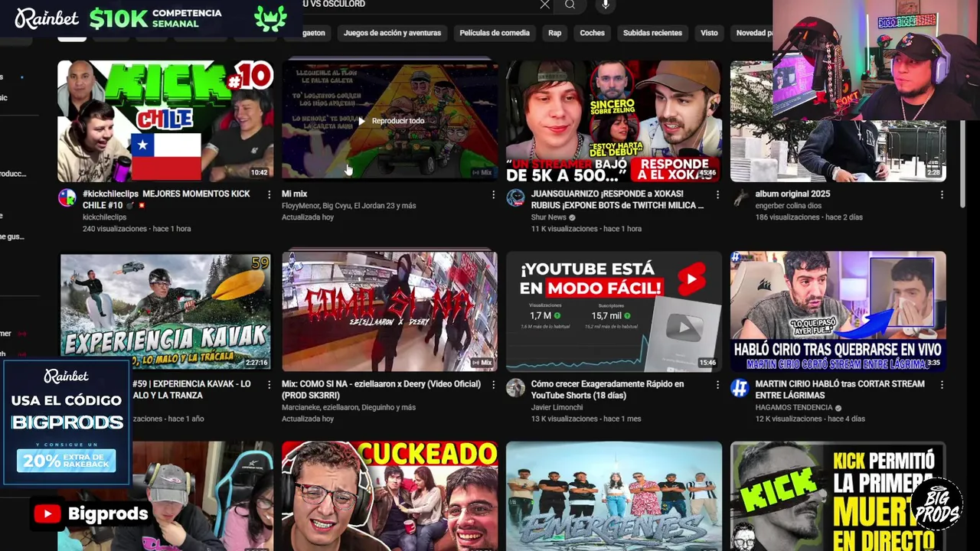The image size is (980, 551).
Task: Open options for MARTIN CIRIO HABLÓ video
Action: (942, 384)
